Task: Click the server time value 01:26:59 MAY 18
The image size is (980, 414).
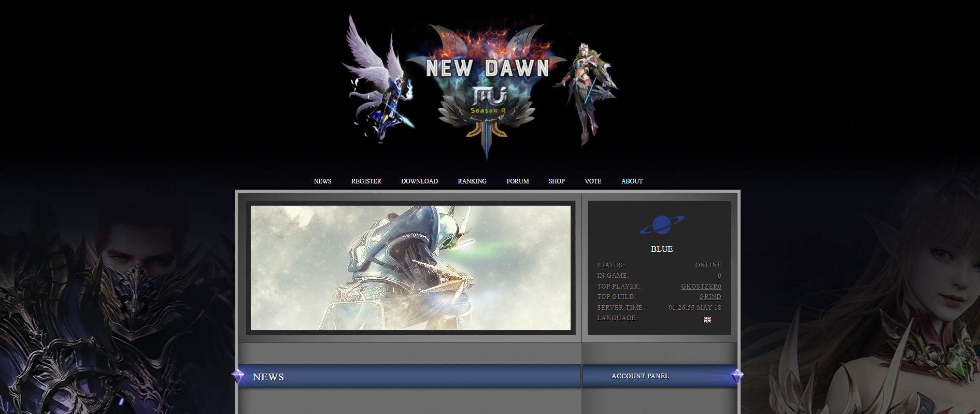Action: [694, 307]
